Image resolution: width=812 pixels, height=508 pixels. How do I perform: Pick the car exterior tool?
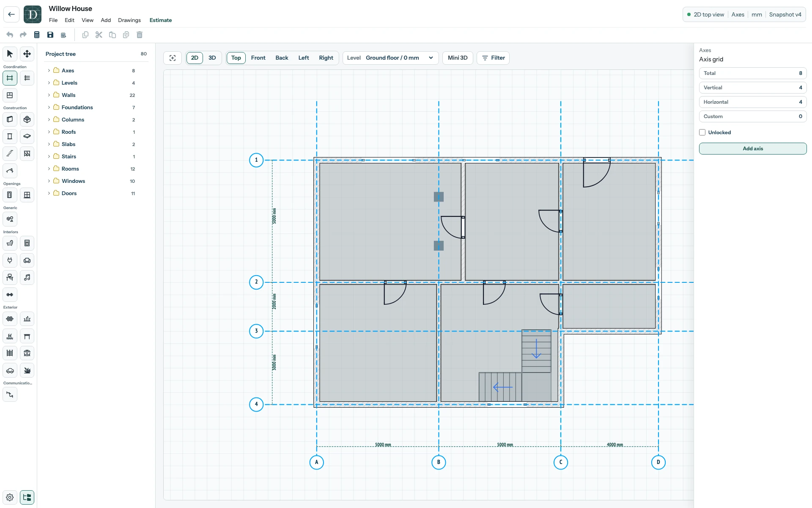10,370
